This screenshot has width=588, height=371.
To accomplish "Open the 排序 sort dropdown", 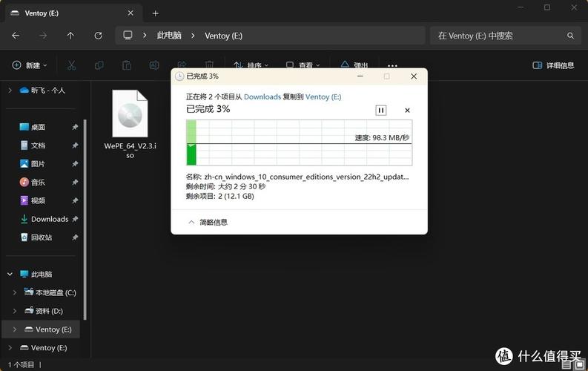I will 251,65.
